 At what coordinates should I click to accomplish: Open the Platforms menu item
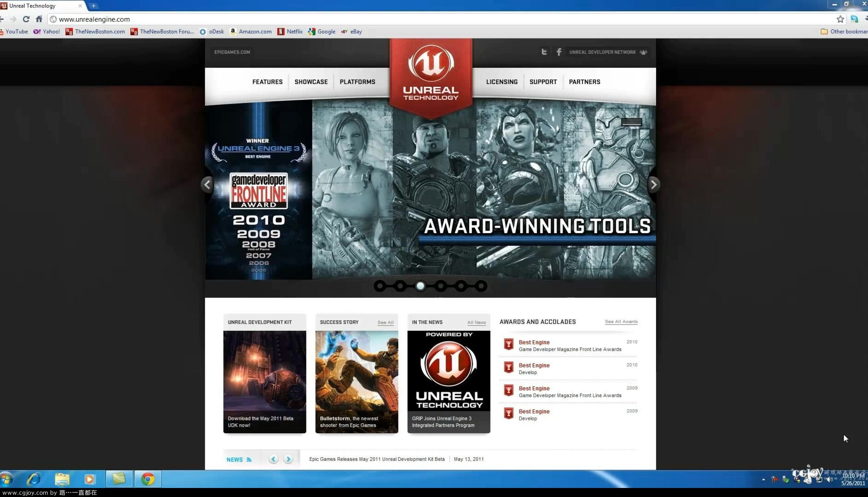(358, 82)
